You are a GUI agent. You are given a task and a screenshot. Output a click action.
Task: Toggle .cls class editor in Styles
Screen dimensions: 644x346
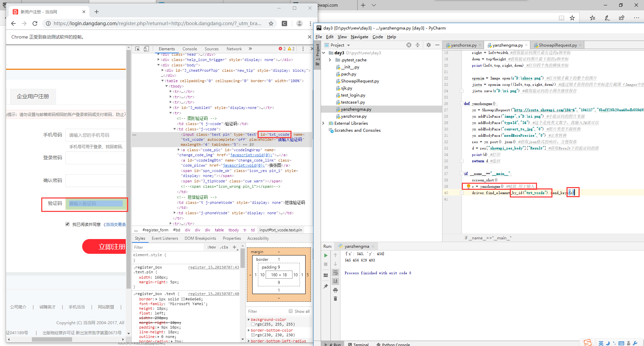coord(224,247)
